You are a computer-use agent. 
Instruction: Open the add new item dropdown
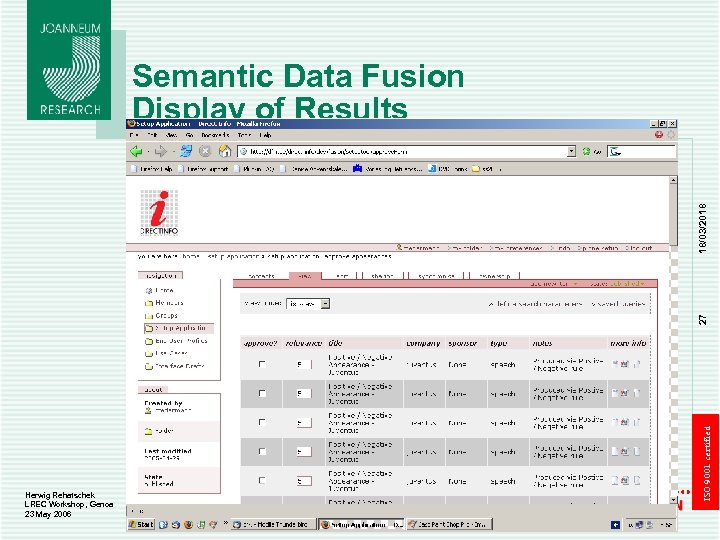[554, 284]
